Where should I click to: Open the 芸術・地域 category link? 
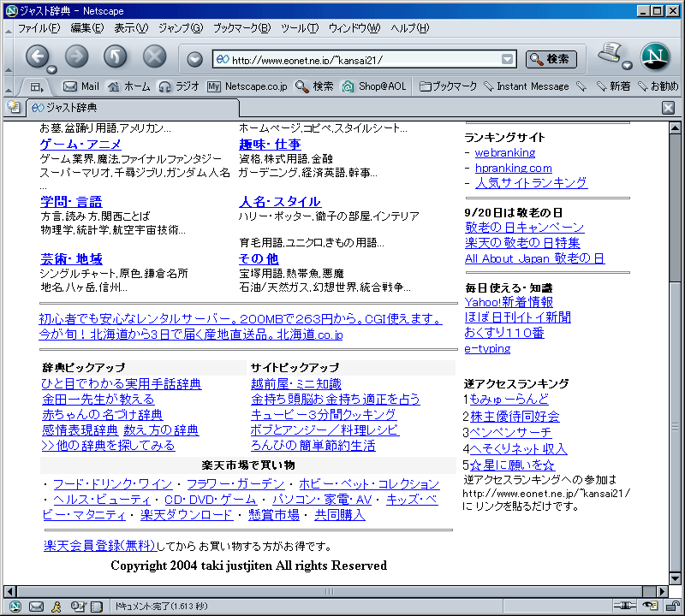(x=71, y=259)
